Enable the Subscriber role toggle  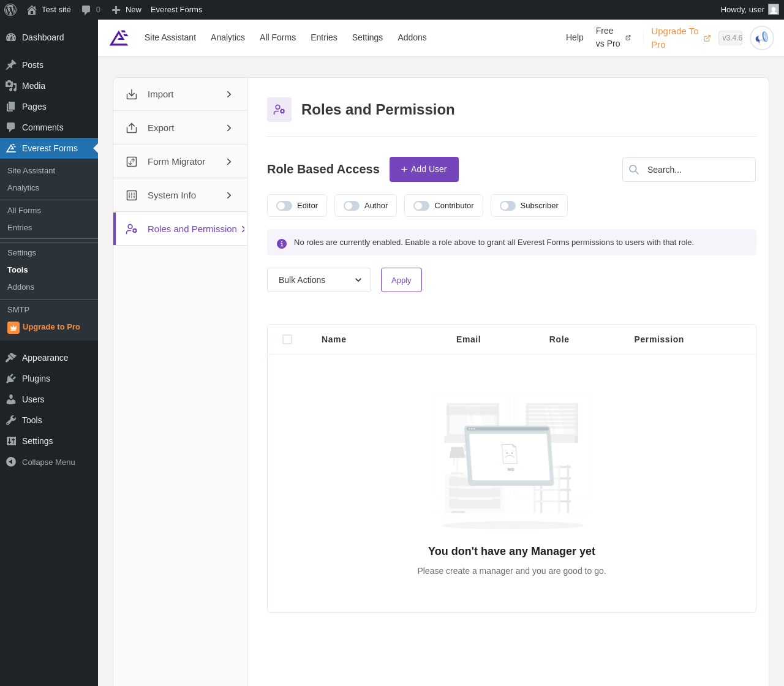pos(508,206)
